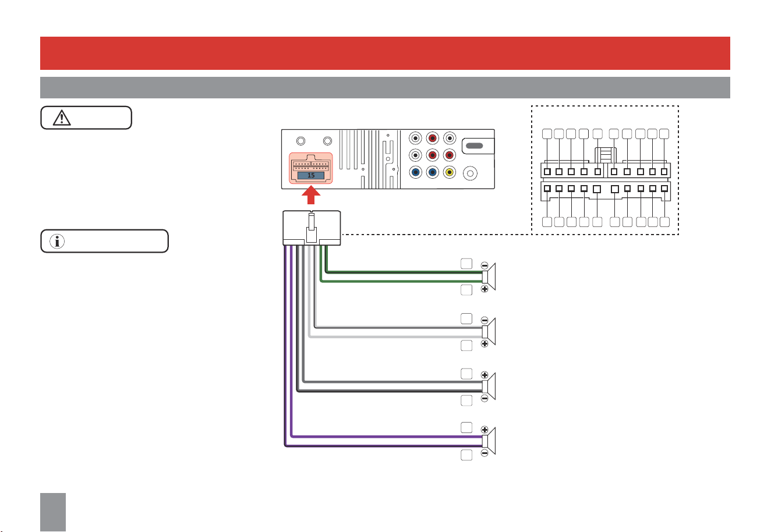The width and height of the screenshot is (771, 532).
Task: Check the empty box below the bottom speaker
Action: click(x=466, y=455)
